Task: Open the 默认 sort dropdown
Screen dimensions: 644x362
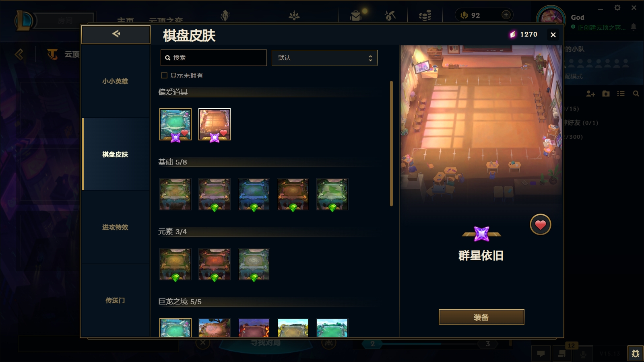Action: tap(324, 58)
